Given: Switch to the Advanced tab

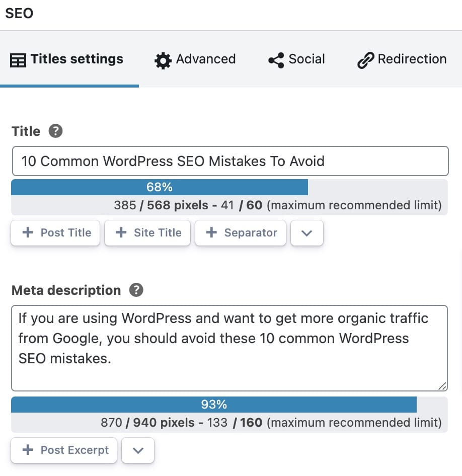Looking at the screenshot, I should 195,59.
